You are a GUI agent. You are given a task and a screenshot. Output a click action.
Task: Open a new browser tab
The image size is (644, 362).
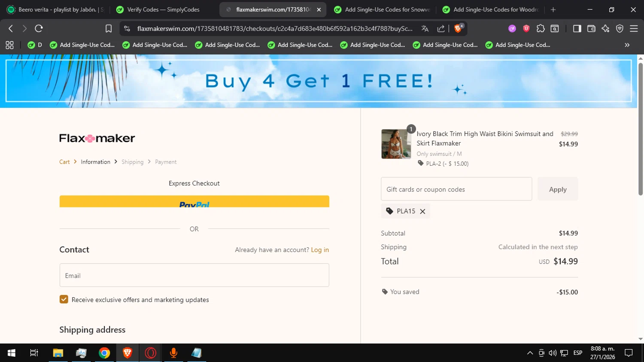[x=553, y=9]
